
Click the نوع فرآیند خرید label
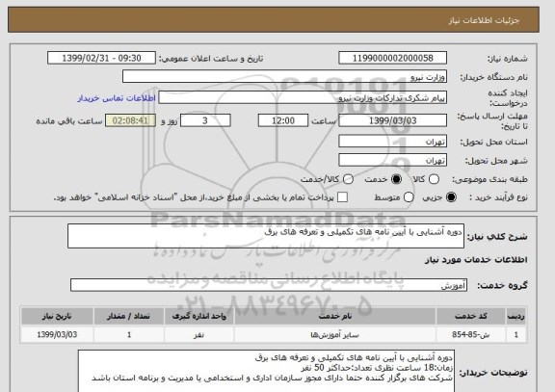tap(498, 197)
